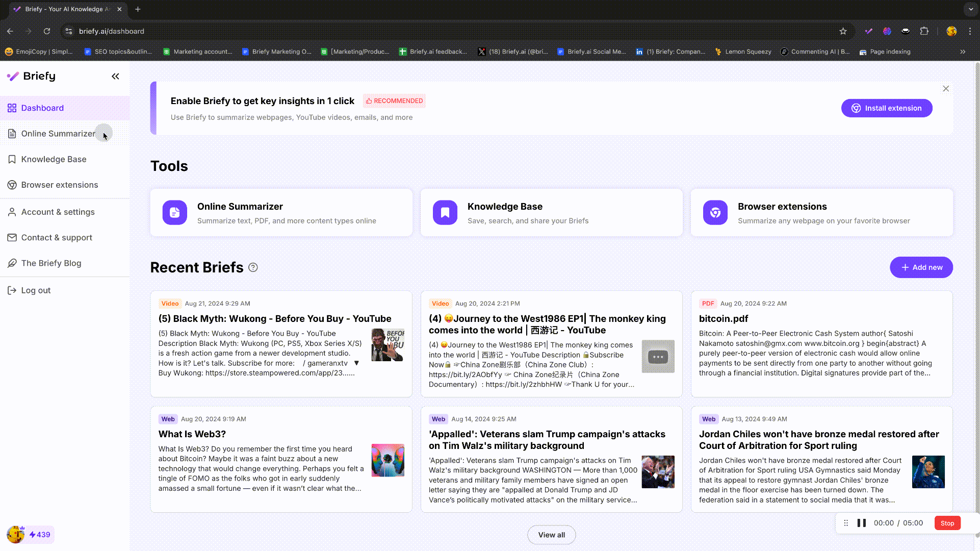Expand the hidden bookmarks overflow chevron

tap(962, 52)
